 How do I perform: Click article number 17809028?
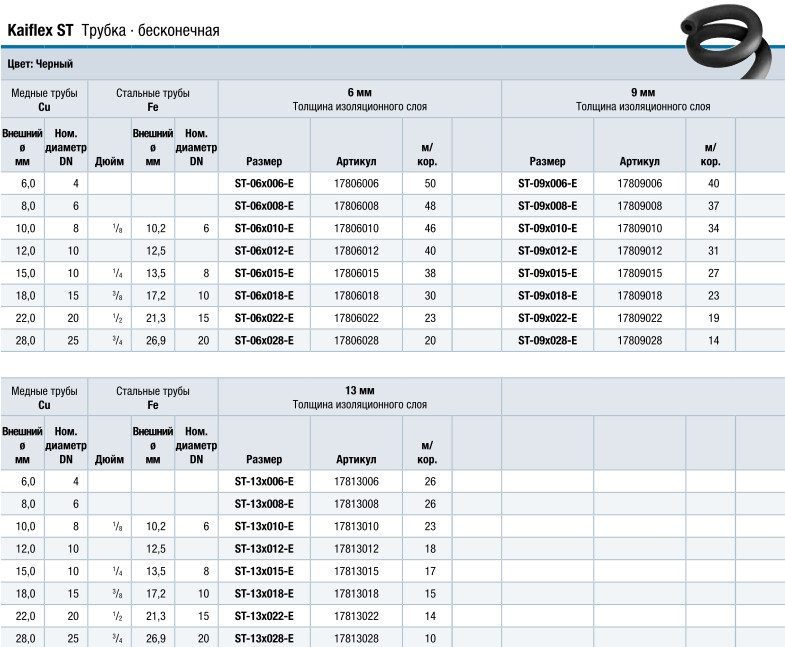pyautogui.click(x=640, y=341)
